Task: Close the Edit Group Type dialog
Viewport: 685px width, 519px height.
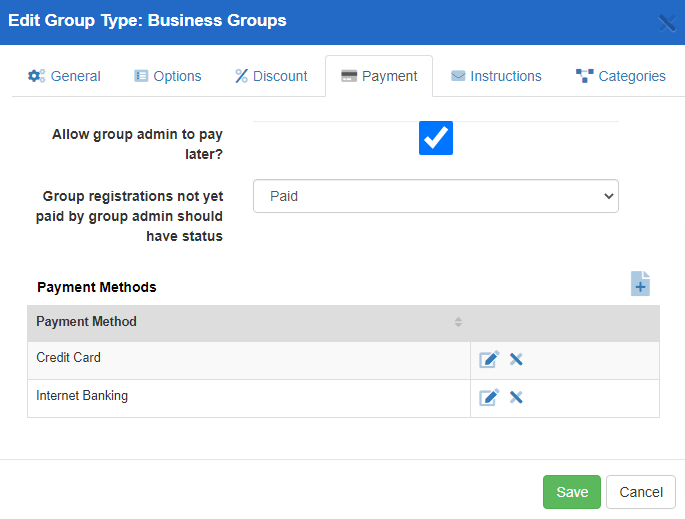Action: pos(666,22)
